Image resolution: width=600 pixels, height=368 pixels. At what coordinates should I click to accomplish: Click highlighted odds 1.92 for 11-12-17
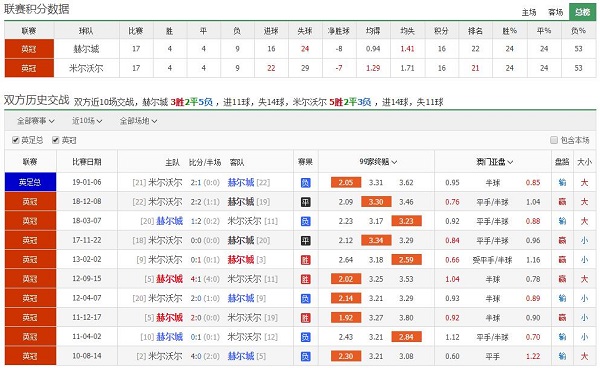[x=346, y=318]
